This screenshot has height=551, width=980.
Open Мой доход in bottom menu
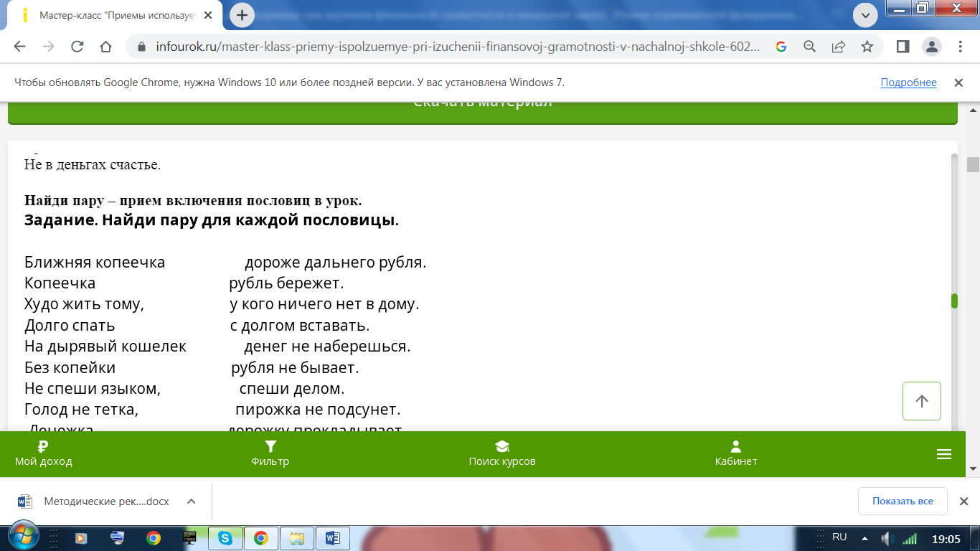tap(43, 453)
